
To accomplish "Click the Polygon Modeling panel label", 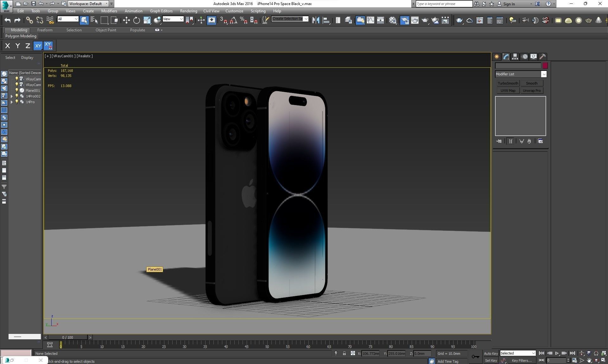I will coord(21,36).
